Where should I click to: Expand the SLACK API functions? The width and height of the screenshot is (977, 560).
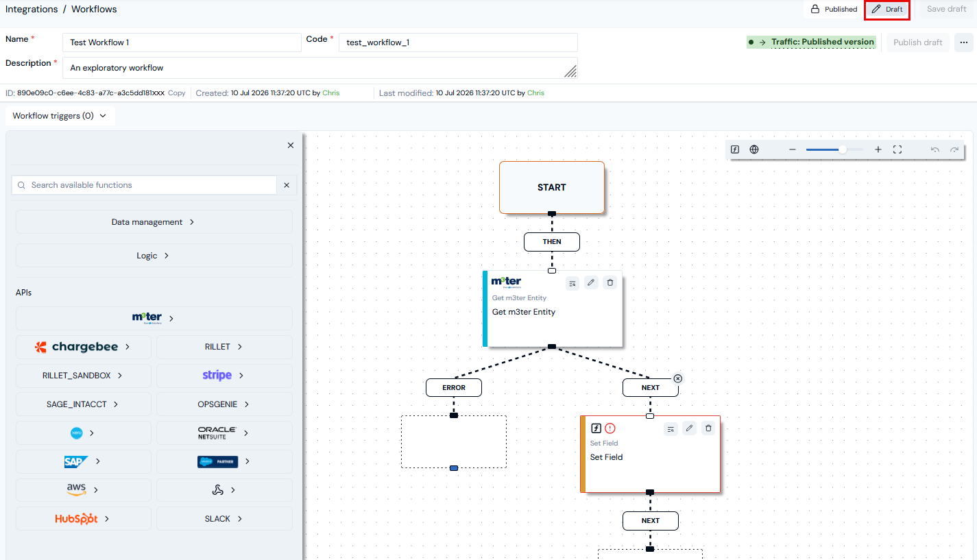coord(224,519)
